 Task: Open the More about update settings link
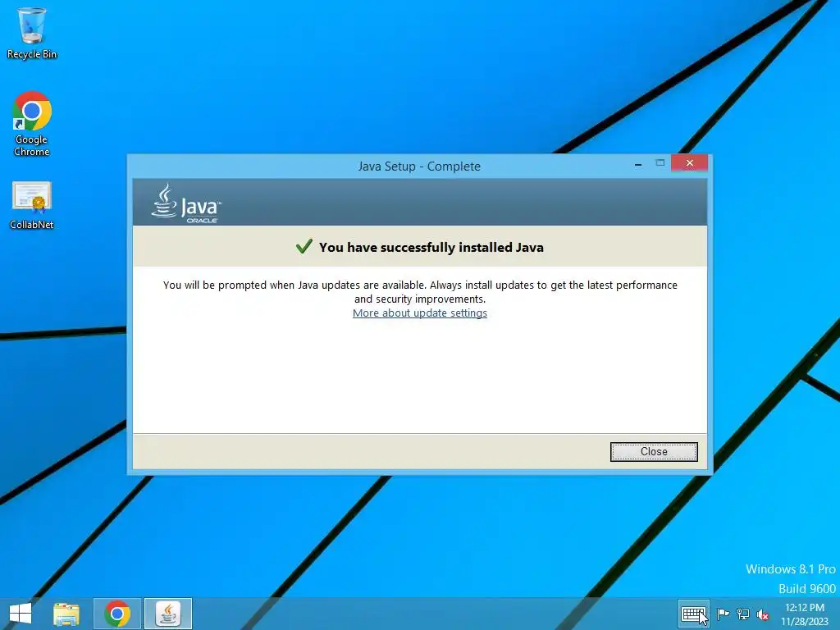pyautogui.click(x=419, y=313)
